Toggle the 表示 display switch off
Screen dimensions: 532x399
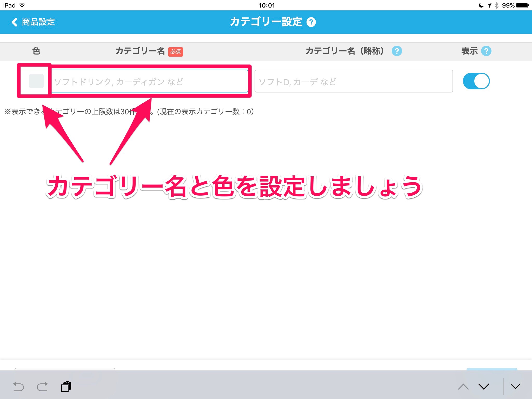coord(476,81)
